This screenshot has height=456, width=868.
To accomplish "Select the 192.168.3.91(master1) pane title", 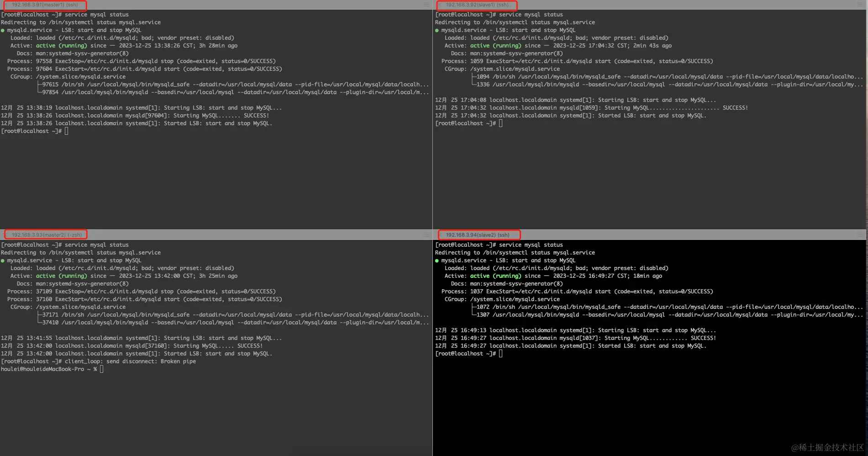I will pos(45,5).
